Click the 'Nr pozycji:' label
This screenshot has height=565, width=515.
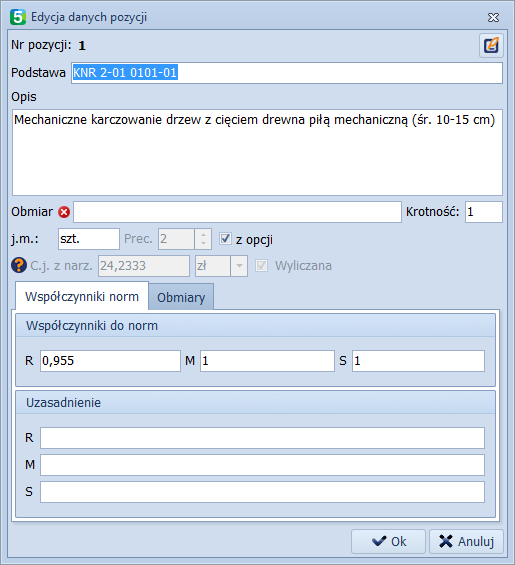(41, 45)
